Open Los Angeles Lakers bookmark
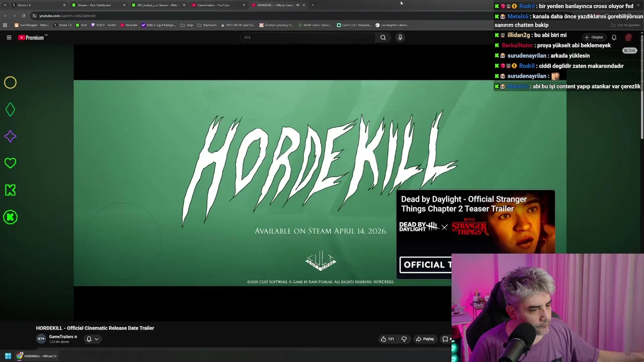Image resolution: width=644 pixels, height=362 pixels. (392, 25)
